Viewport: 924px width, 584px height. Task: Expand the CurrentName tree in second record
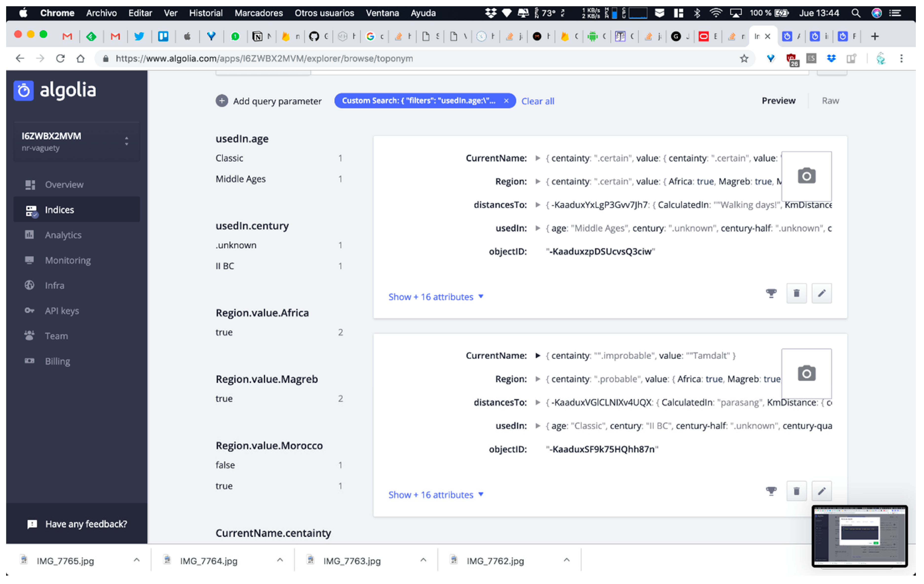pos(538,356)
